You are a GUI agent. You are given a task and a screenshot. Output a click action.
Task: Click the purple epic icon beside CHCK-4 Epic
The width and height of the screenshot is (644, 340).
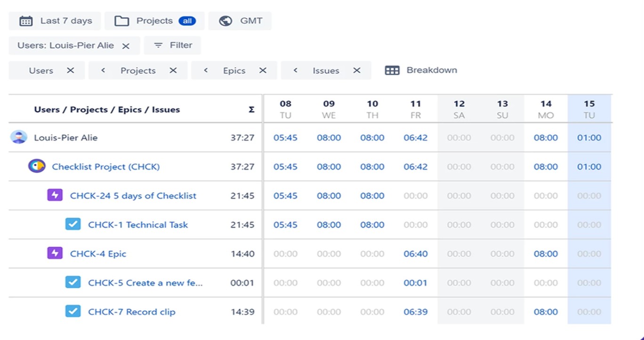pos(55,253)
